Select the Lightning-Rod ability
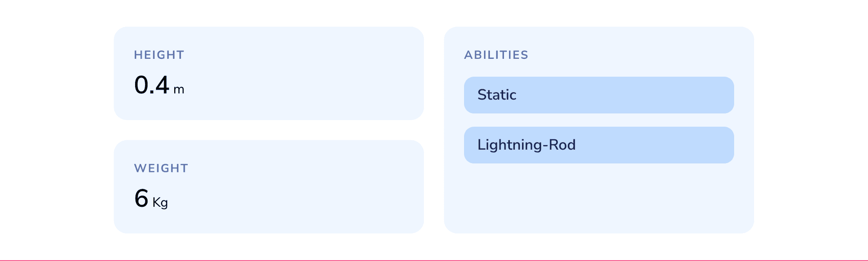Viewport: 868px width, 261px height. pyautogui.click(x=598, y=145)
